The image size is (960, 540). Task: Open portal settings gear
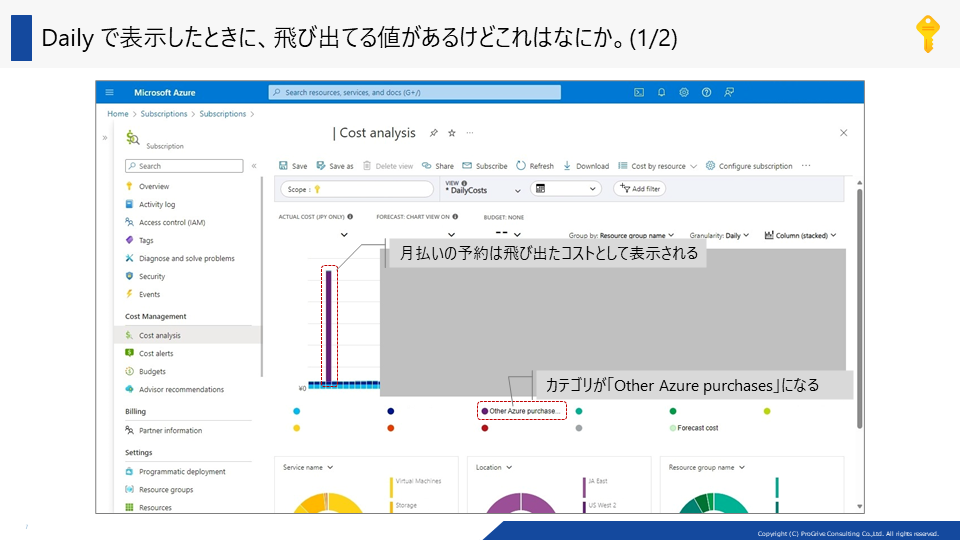pyautogui.click(x=684, y=92)
